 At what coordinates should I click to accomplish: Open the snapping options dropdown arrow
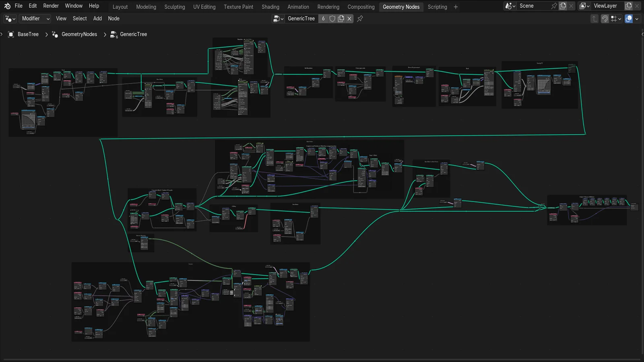pos(619,19)
